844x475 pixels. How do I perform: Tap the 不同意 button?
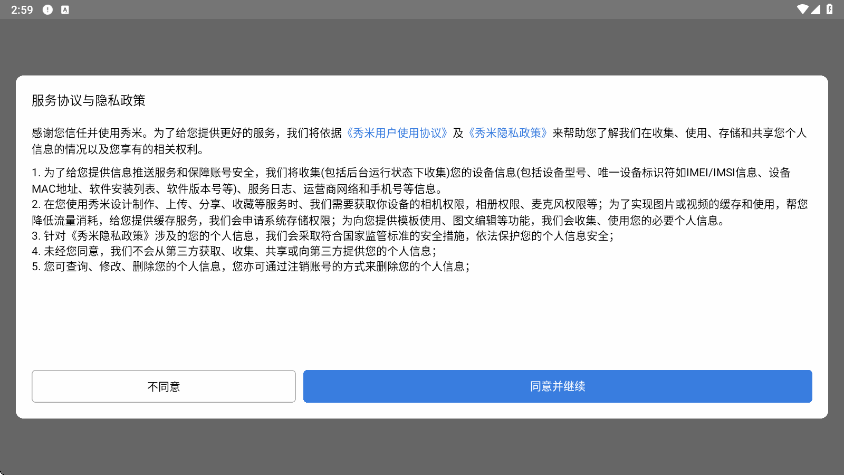coord(164,386)
